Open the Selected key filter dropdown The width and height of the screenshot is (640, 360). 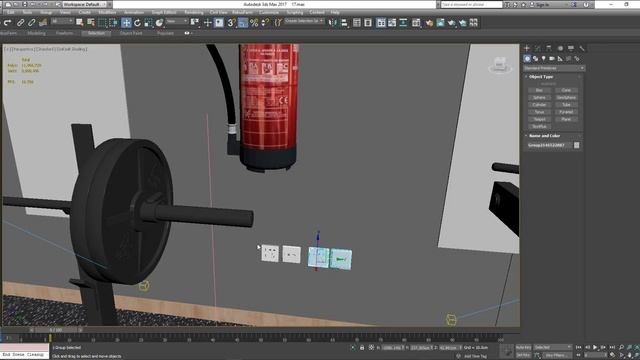[x=553, y=347]
